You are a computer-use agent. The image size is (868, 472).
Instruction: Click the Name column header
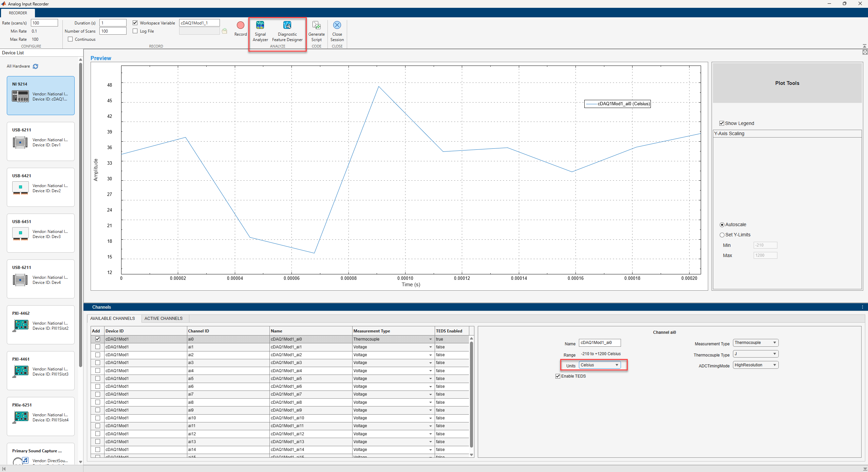pos(310,331)
